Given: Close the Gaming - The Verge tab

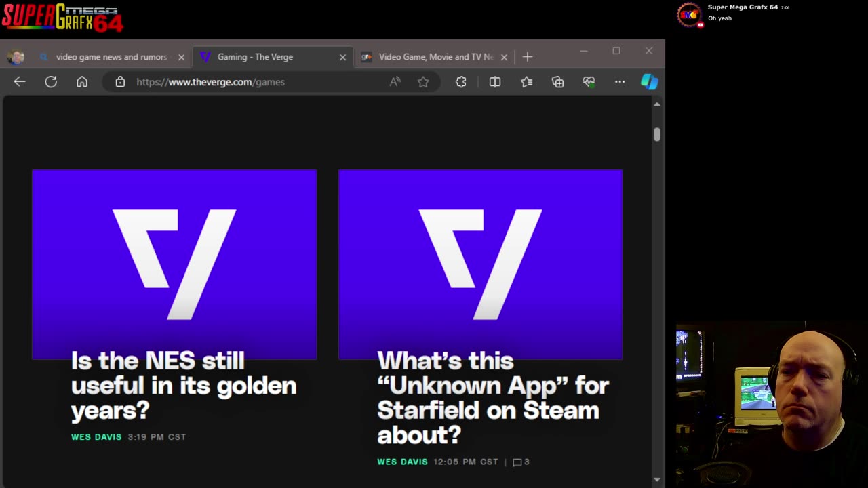Looking at the screenshot, I should coord(342,57).
